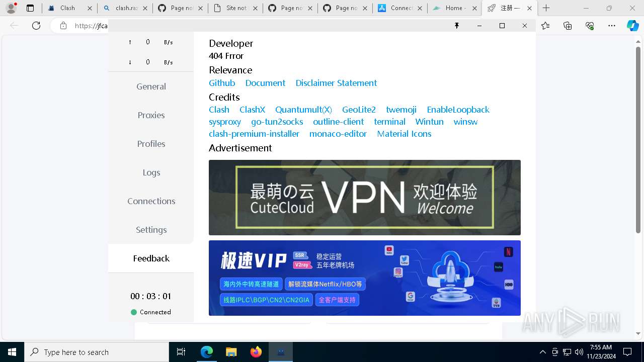Click the 00 : 03 : 01 connection timer
644x362 pixels.
[x=151, y=296]
